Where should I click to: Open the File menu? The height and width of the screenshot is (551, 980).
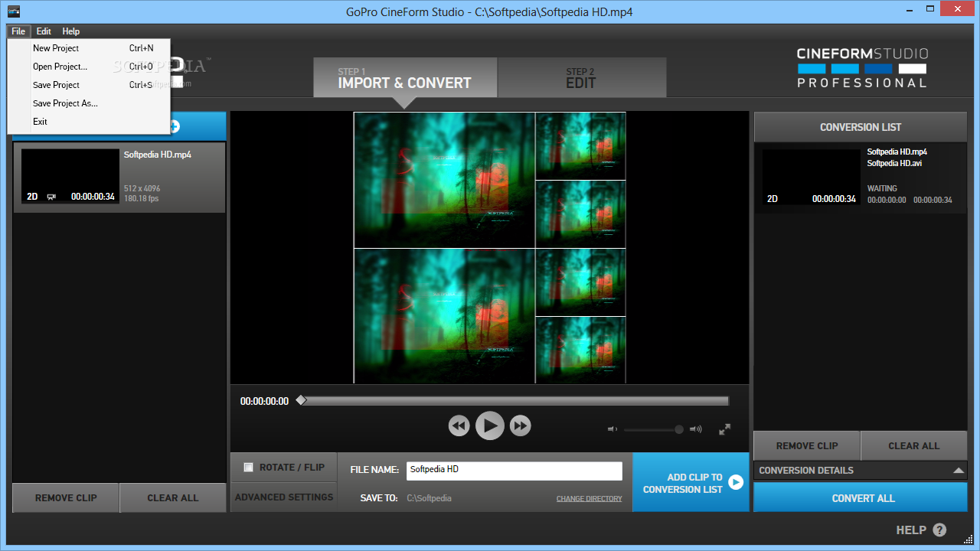18,31
